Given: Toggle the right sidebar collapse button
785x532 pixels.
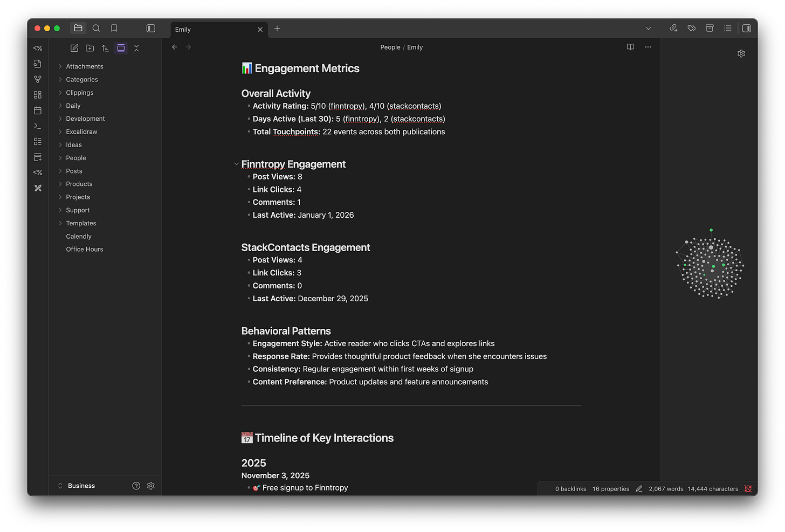Looking at the screenshot, I should click(746, 28).
